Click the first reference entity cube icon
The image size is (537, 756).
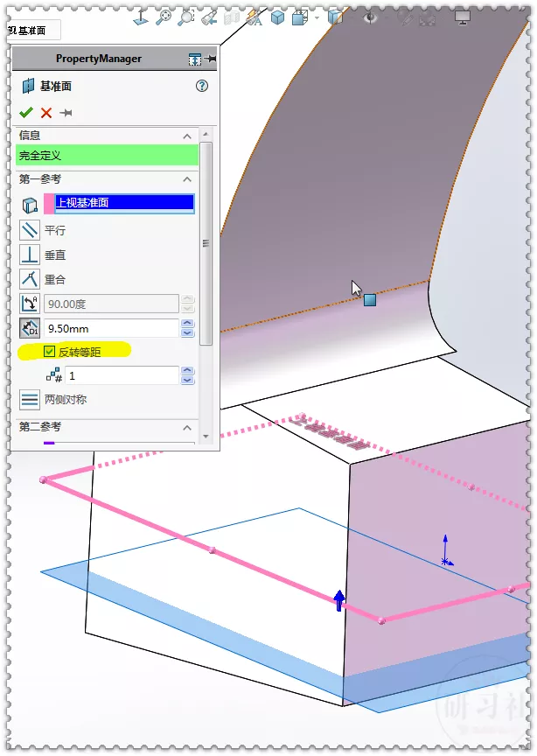[x=30, y=205]
